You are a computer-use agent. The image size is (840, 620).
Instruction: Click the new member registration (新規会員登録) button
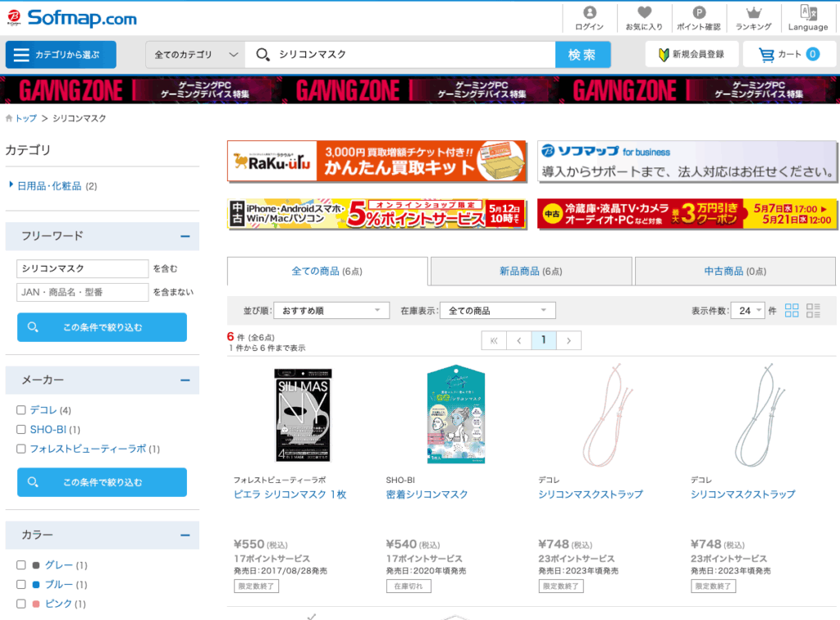tap(692, 54)
